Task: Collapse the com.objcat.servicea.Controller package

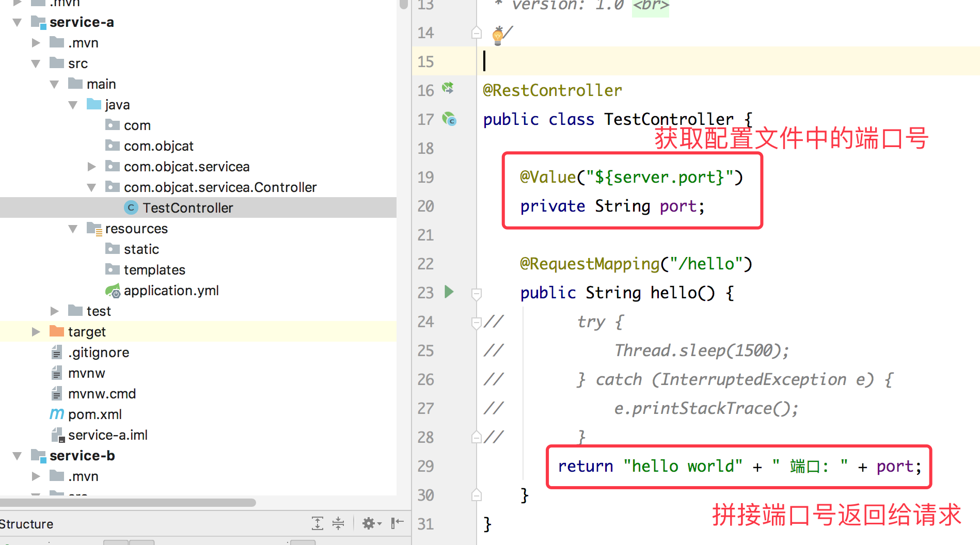Action: tap(91, 187)
